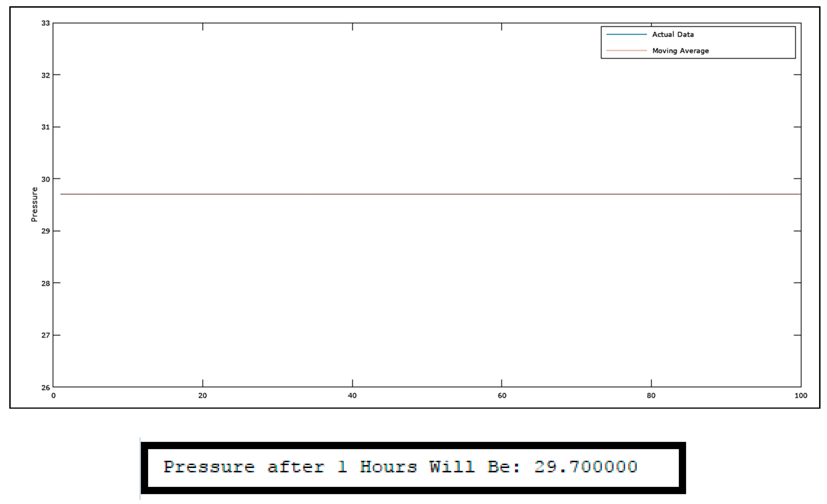Click the x-axis tick label 60
The image size is (827, 504).
click(x=502, y=396)
